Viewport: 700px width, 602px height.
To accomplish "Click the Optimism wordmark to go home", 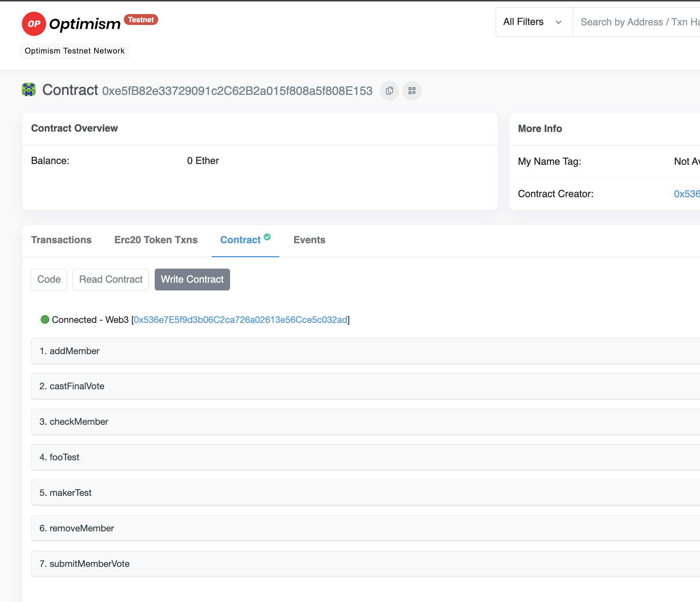I will tap(85, 24).
